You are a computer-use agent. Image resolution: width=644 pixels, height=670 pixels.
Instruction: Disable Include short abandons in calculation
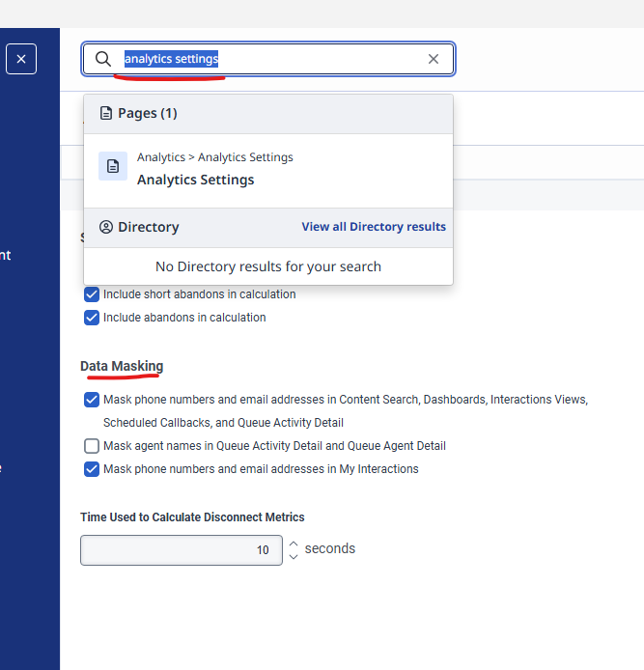tap(92, 294)
